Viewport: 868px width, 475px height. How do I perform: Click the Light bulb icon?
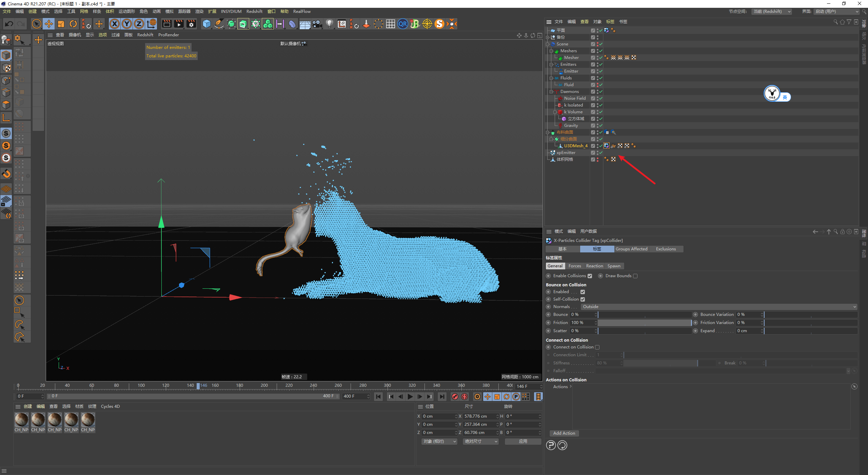(329, 24)
